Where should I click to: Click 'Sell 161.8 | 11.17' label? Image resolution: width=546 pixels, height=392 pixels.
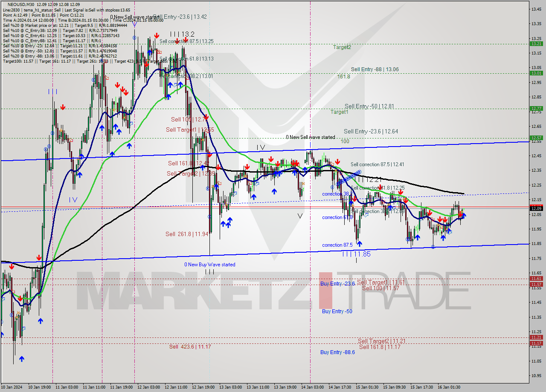[380, 347]
